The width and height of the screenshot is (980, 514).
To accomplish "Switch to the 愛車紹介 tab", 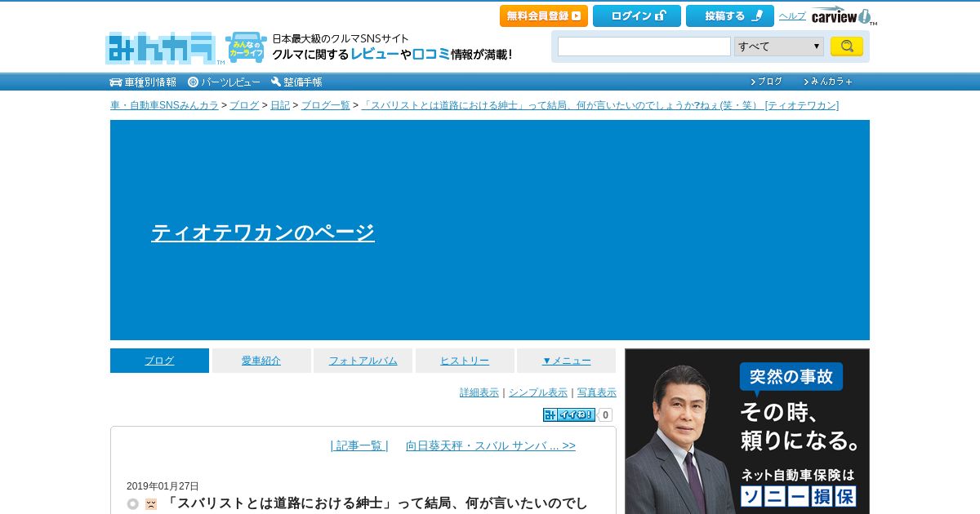I will click(261, 361).
